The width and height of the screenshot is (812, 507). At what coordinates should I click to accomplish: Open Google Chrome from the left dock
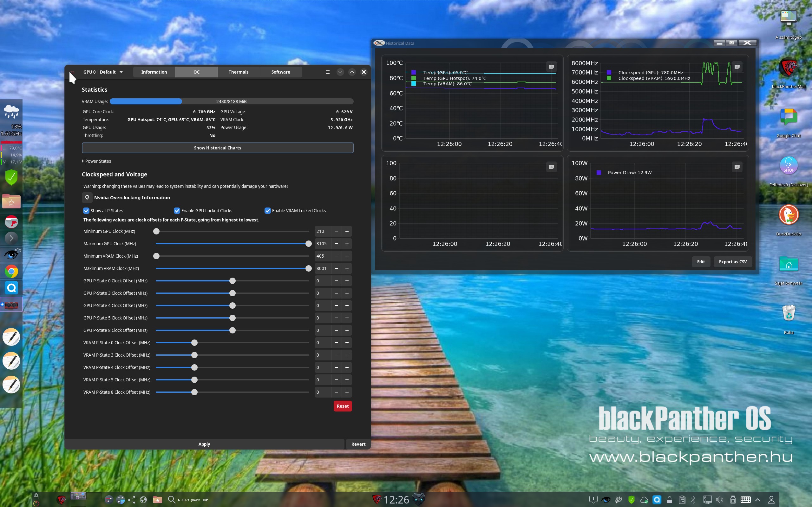click(11, 271)
